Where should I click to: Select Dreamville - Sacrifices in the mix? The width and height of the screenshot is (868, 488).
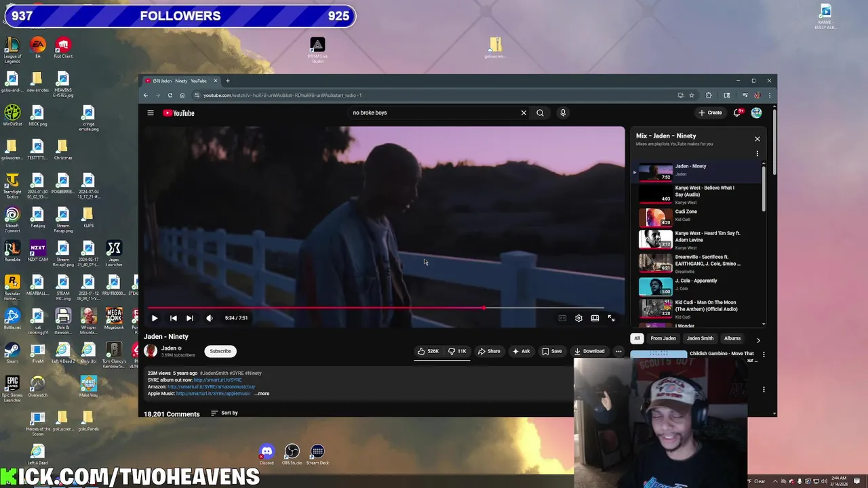point(698,263)
